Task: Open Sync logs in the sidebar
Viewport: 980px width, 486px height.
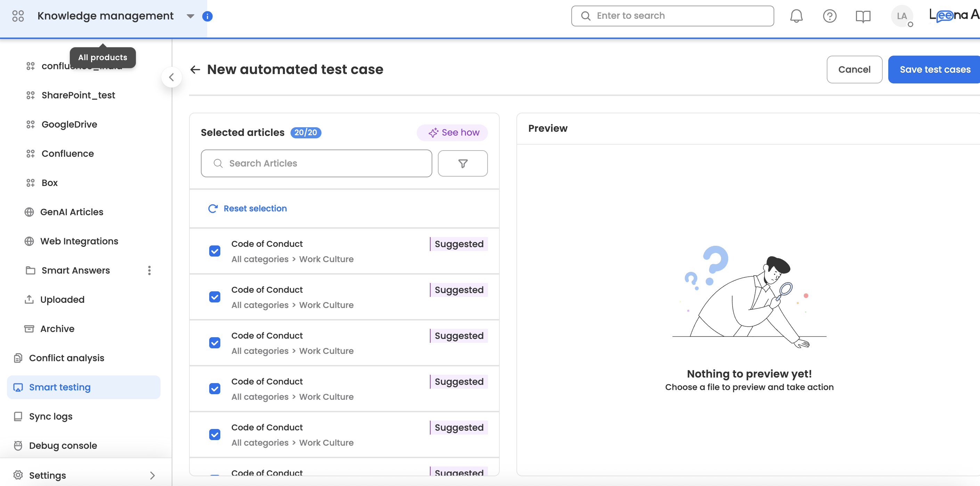Action: point(51,416)
